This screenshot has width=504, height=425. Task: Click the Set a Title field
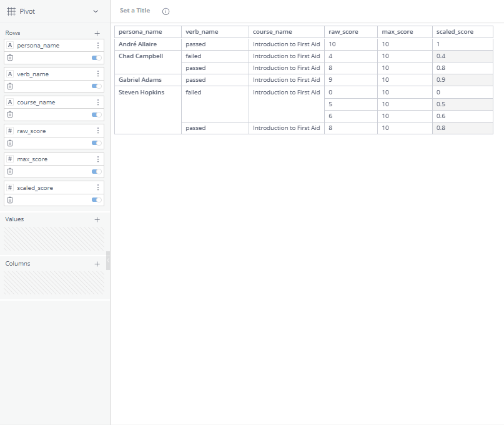pyautogui.click(x=135, y=11)
